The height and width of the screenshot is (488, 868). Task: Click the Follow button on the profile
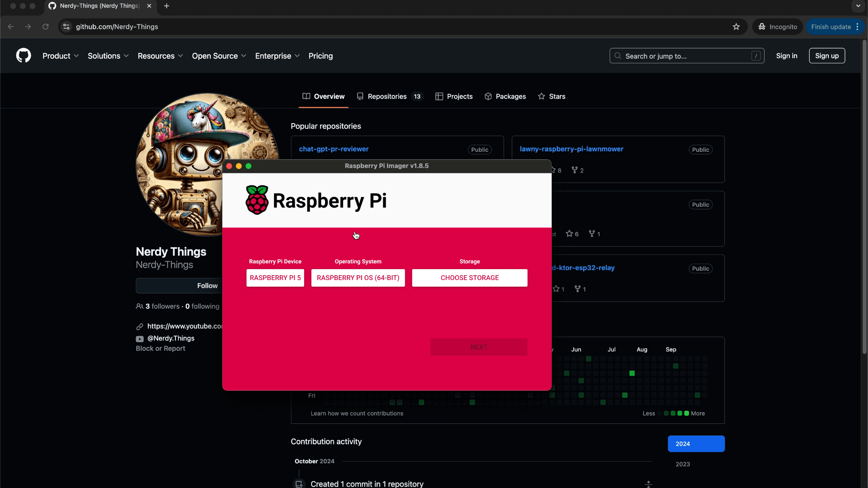pyautogui.click(x=207, y=285)
